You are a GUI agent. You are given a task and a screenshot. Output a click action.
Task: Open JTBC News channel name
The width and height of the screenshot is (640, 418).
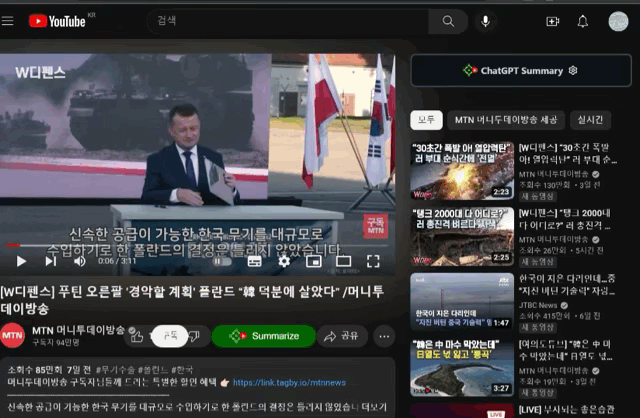point(538,305)
